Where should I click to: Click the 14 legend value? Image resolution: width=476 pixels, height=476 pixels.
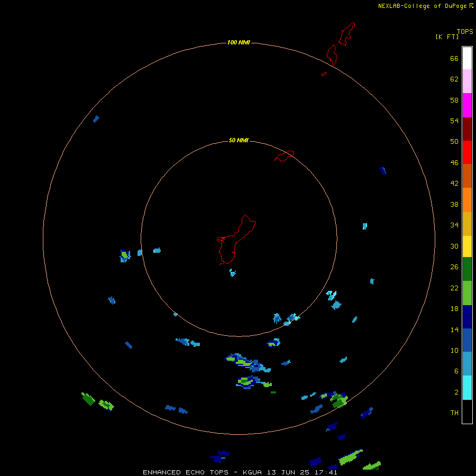coord(454,329)
